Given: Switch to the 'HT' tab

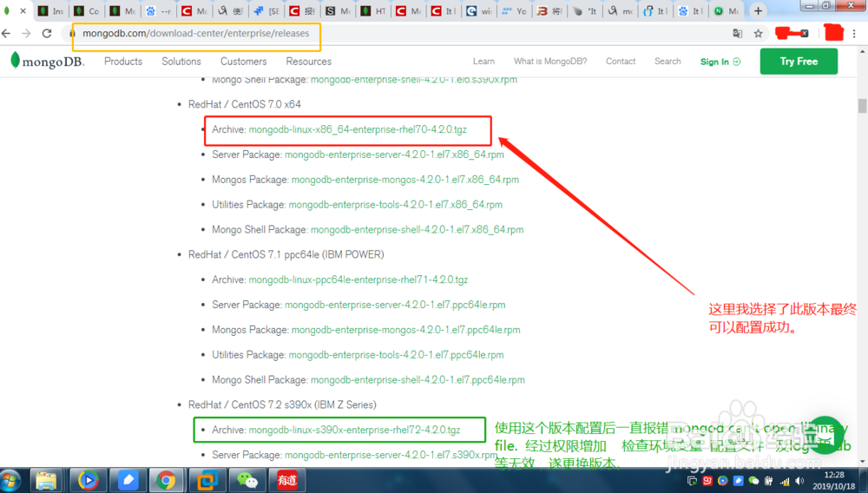Looking at the screenshot, I should click(x=373, y=10).
